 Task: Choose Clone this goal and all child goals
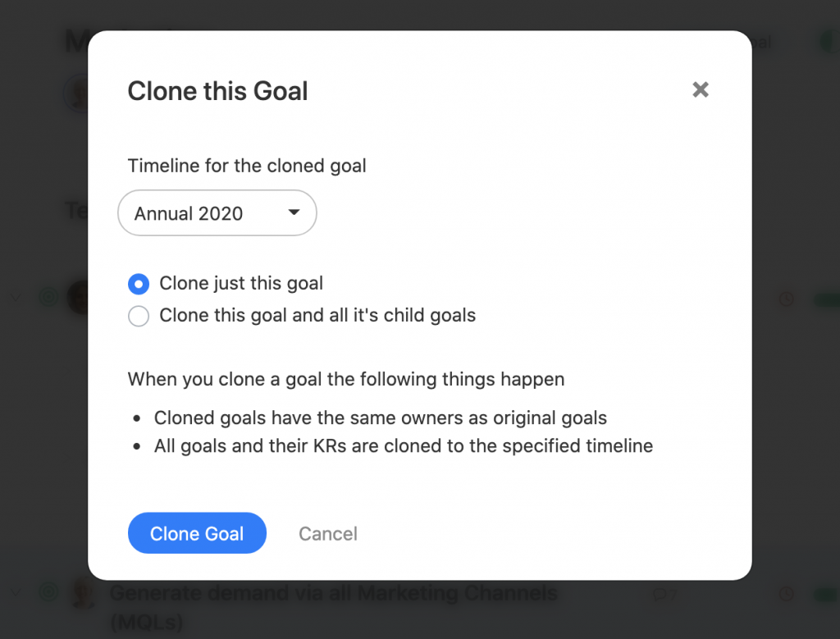(x=138, y=316)
